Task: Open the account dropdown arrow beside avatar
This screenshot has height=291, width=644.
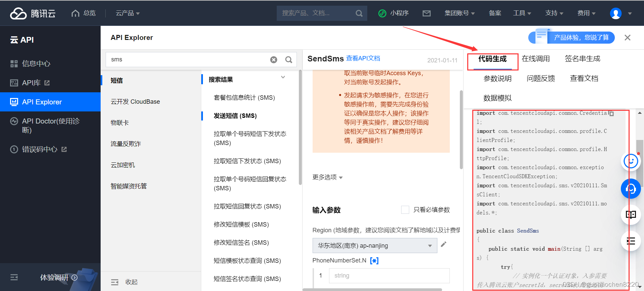Action: tap(630, 14)
